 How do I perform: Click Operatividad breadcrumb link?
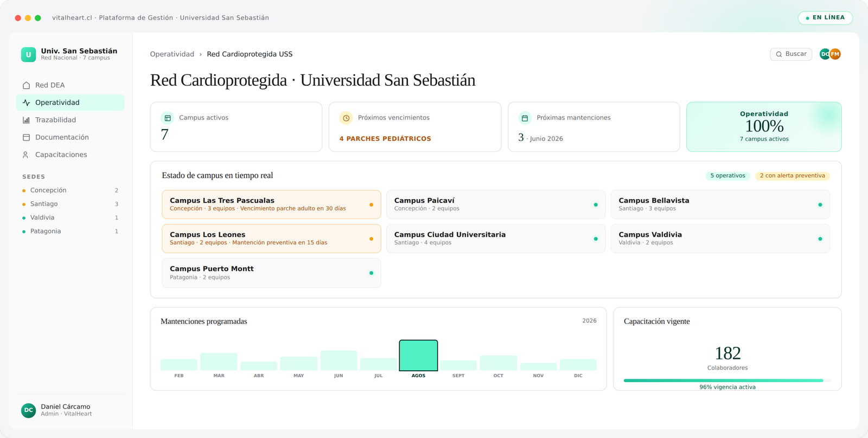(x=172, y=54)
